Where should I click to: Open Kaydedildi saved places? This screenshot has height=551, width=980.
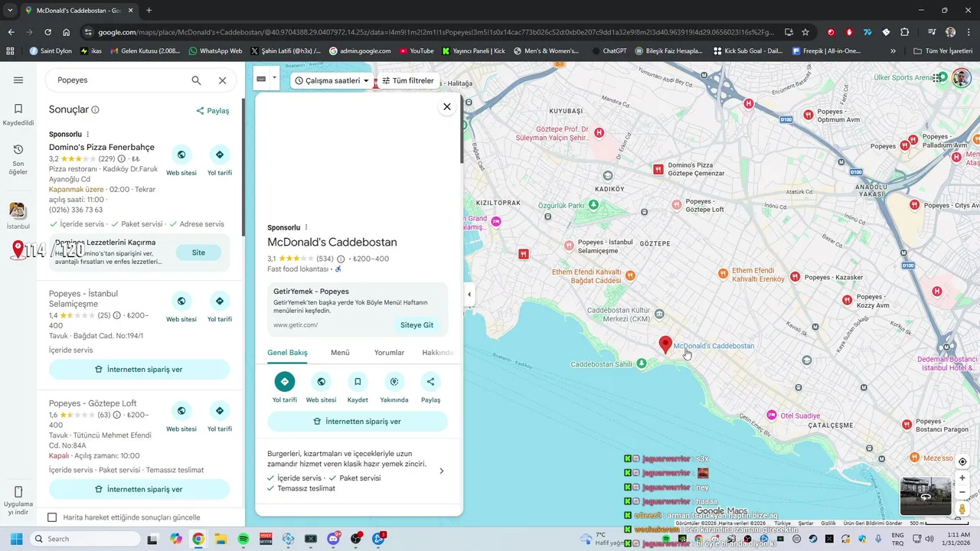pos(18,114)
